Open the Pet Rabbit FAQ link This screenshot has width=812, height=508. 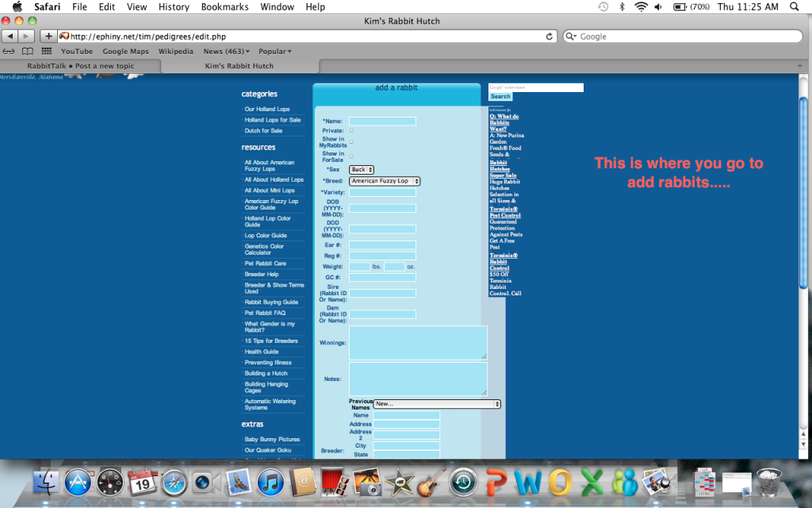click(265, 313)
